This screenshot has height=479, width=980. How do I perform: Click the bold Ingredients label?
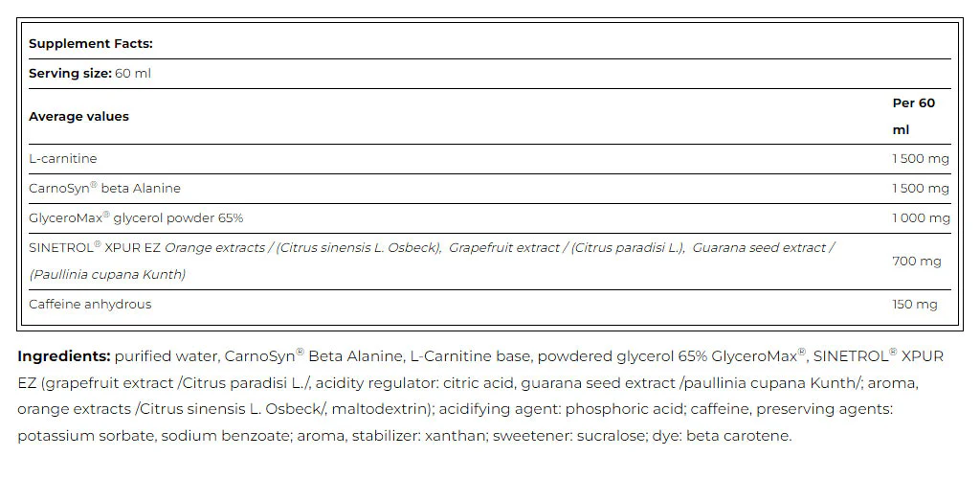tap(64, 356)
